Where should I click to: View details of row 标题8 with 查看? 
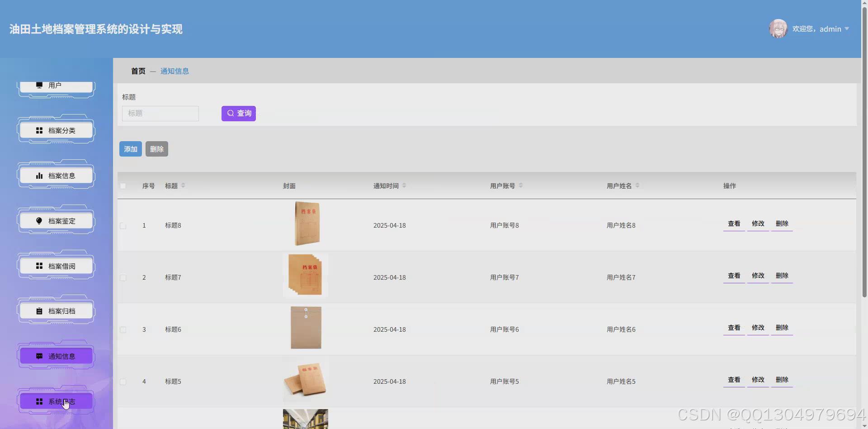pyautogui.click(x=734, y=224)
